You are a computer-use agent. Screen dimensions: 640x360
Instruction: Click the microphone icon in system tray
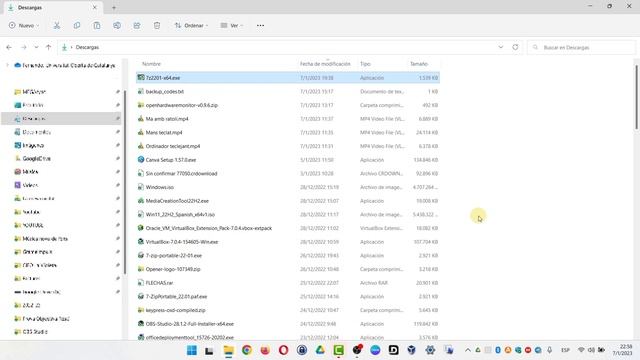click(549, 350)
